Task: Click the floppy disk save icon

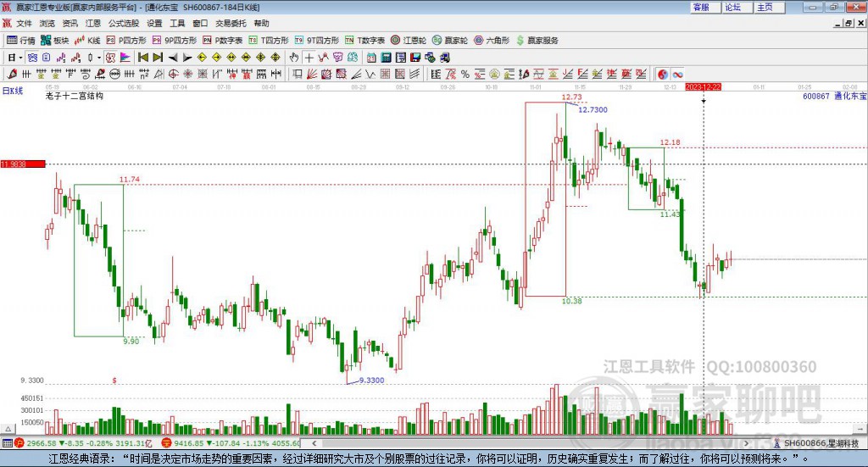Action: [415, 58]
